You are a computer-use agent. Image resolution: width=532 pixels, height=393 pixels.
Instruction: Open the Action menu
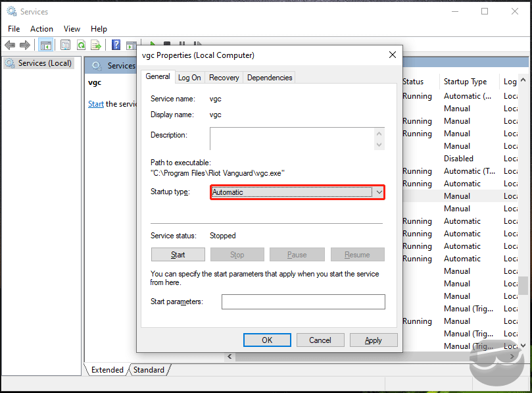pyautogui.click(x=41, y=29)
